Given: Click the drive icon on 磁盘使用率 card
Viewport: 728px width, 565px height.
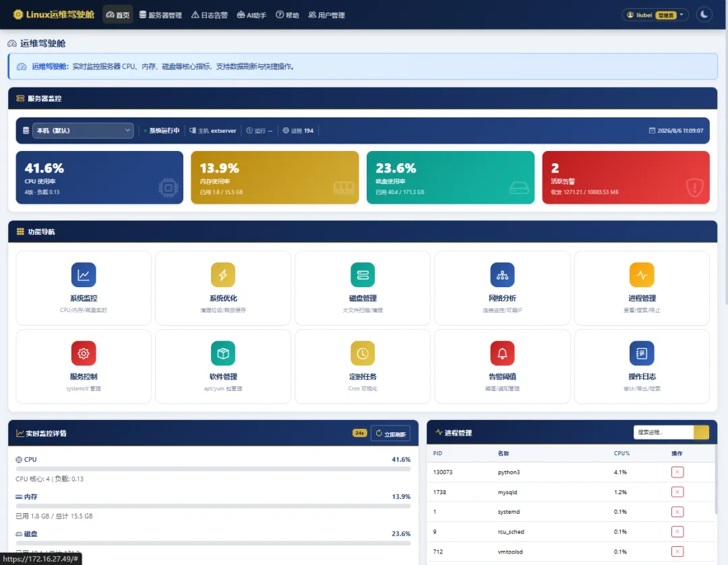Looking at the screenshot, I should click(519, 187).
